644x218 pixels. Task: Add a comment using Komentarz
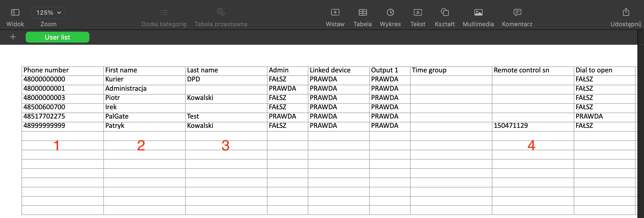[517, 13]
